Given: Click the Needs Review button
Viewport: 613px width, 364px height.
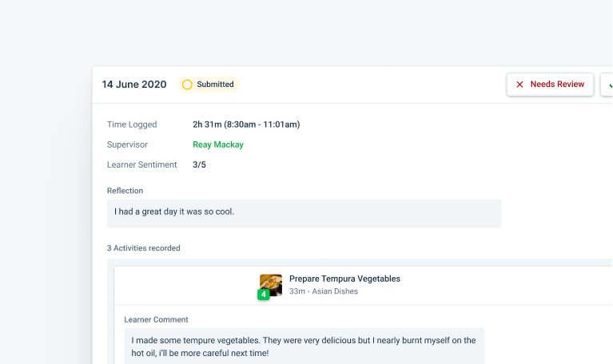Looking at the screenshot, I should [x=550, y=85].
